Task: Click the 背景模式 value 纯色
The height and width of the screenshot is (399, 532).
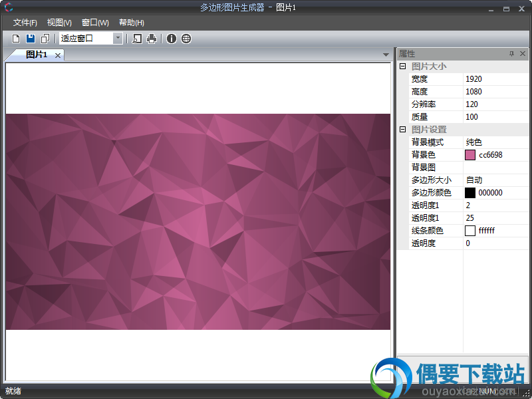Action: tap(495, 142)
